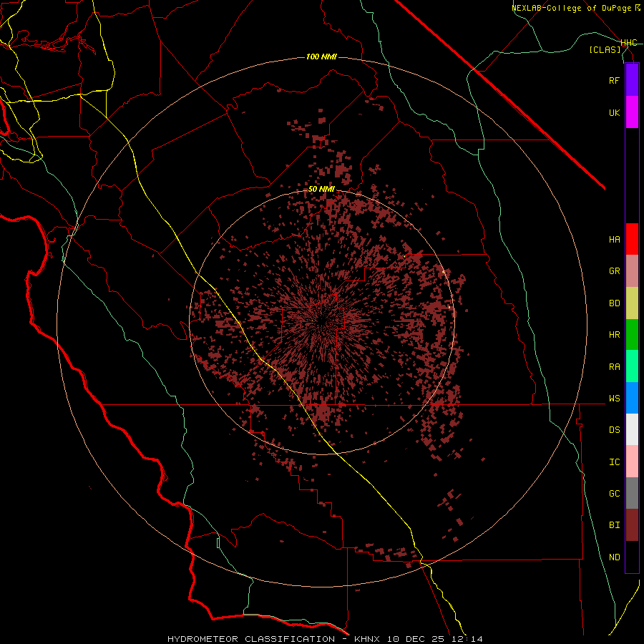This screenshot has width=644, height=644.
Task: Click the WS legend label text
Action: 614,399
